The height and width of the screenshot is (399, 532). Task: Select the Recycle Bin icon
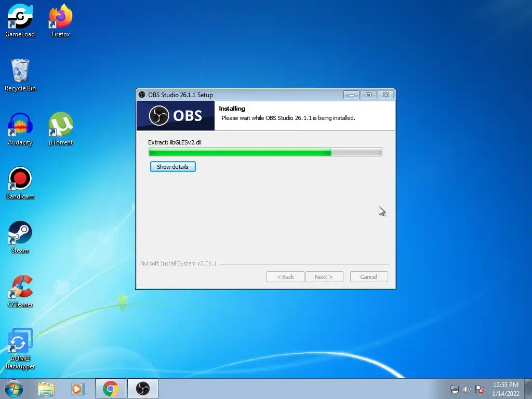coord(20,75)
